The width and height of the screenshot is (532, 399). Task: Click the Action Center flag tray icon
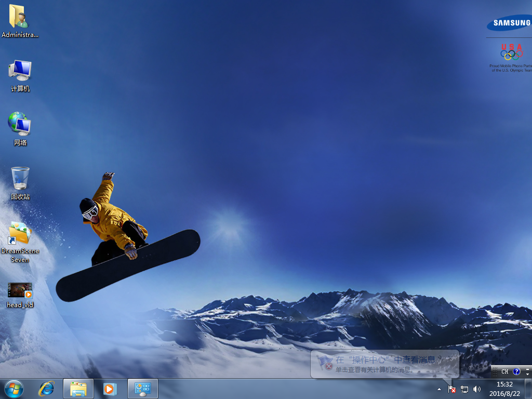pos(451,389)
